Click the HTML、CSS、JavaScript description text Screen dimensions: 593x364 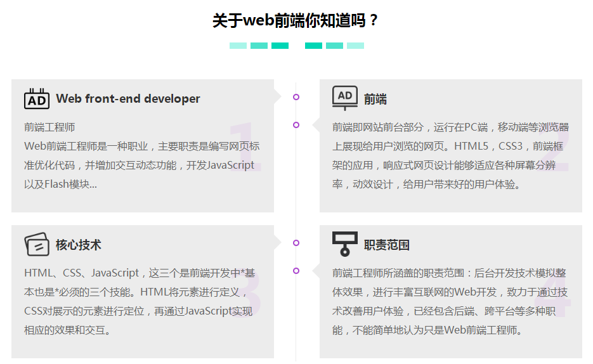tap(140, 302)
